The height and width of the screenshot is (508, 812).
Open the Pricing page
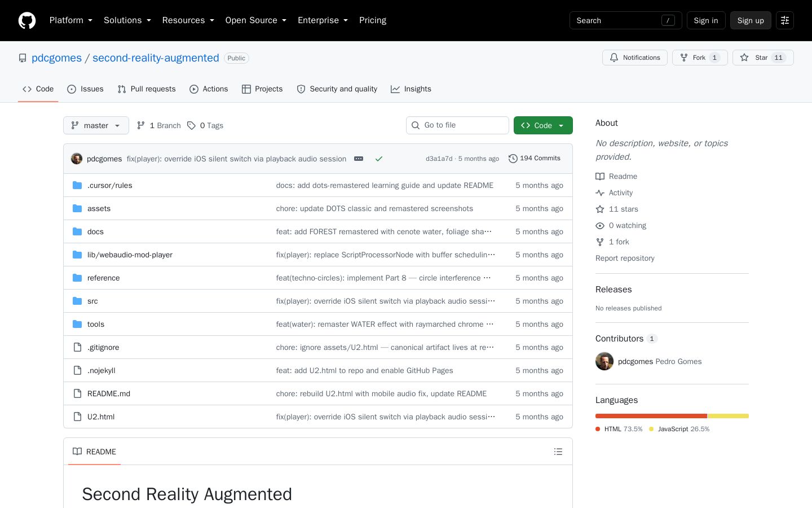373,20
